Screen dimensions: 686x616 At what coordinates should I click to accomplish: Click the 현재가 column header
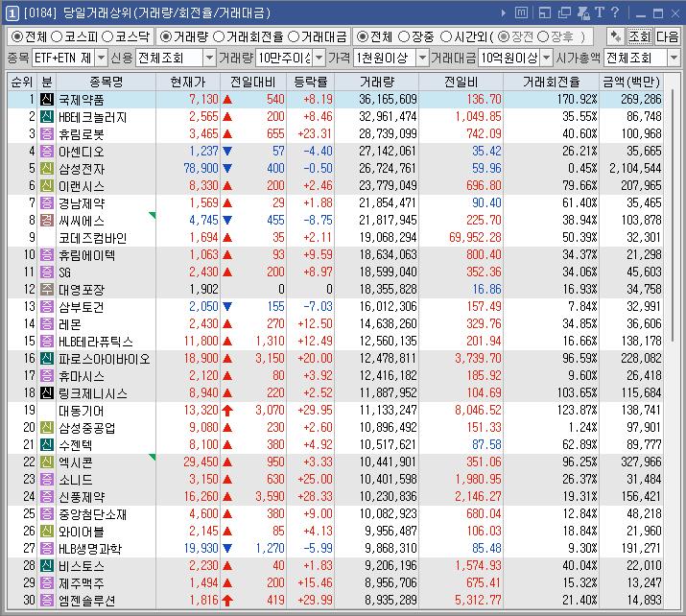pyautogui.click(x=188, y=82)
